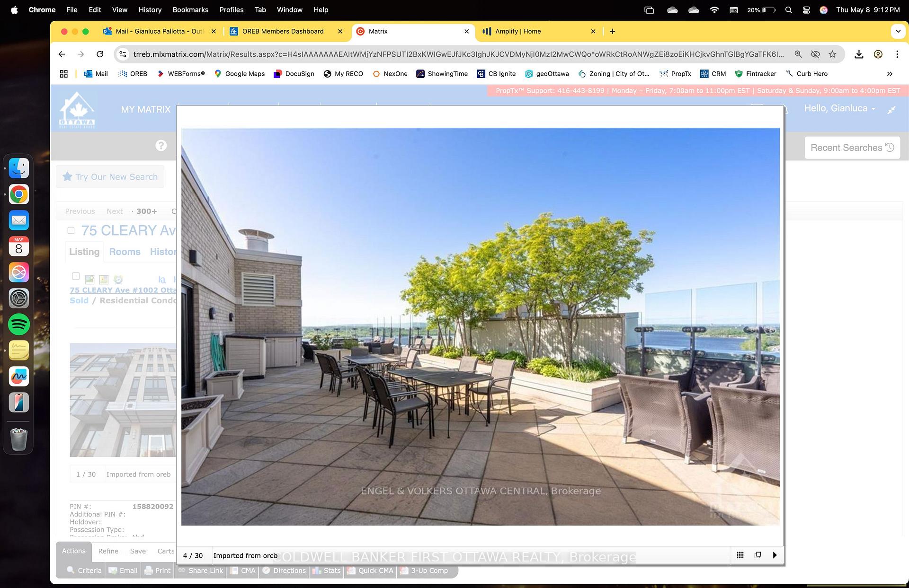The height and width of the screenshot is (588, 909).
Task: Click the Email button in bottom toolbar
Action: coord(123,570)
